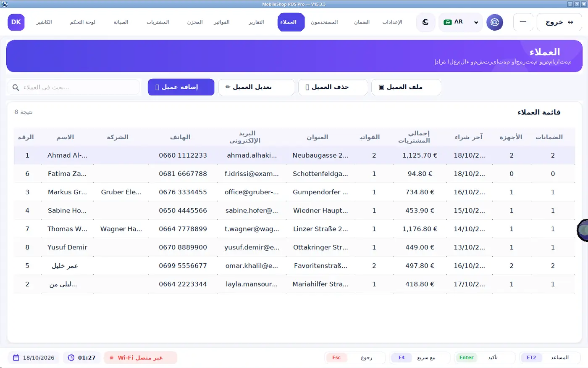
Task: Click the إضافة عميل button
Action: pos(181,87)
